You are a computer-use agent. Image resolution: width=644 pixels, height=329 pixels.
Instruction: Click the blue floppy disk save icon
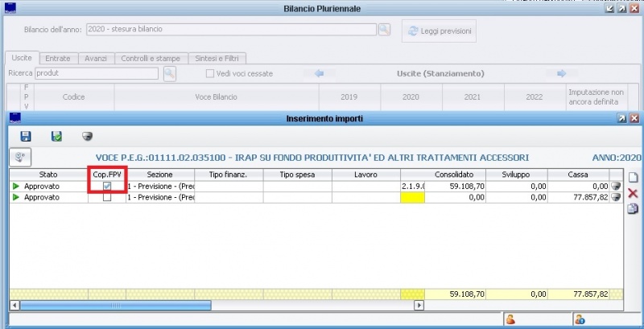click(x=26, y=137)
